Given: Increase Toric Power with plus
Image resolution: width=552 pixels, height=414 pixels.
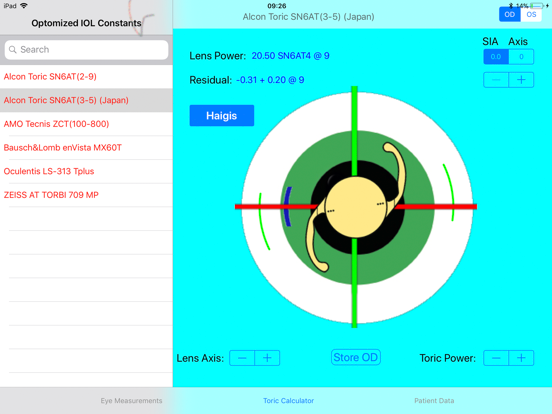Looking at the screenshot, I should coord(521,358).
